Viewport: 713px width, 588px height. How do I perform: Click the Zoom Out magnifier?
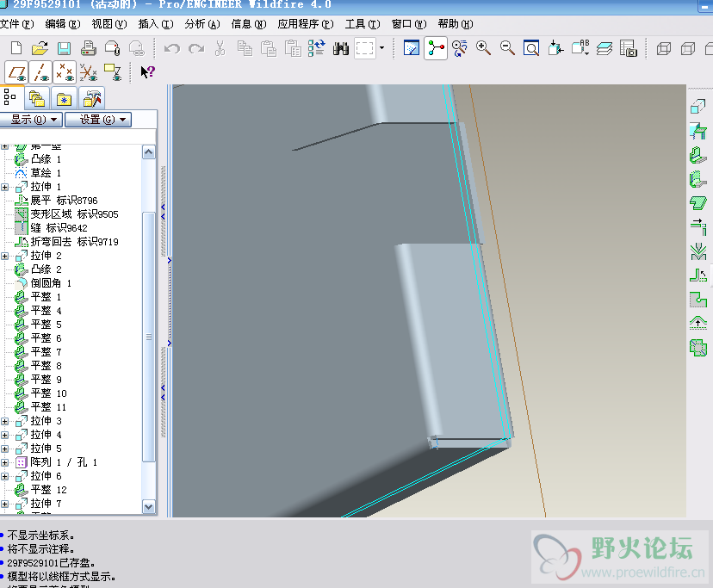pos(507,48)
